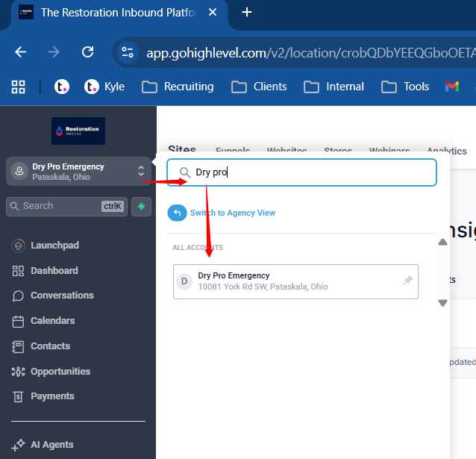Go to Conversations in sidebar
This screenshot has width=476, height=459.
pos(61,296)
